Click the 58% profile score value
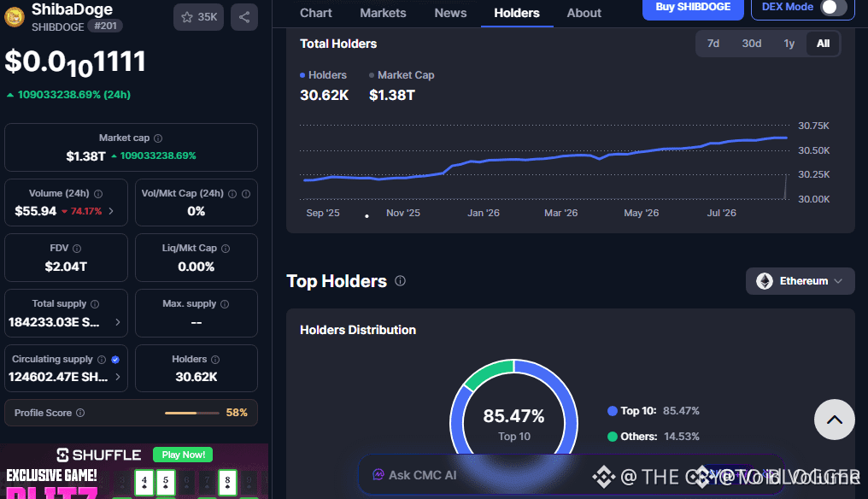This screenshot has width=868, height=499. coord(237,413)
